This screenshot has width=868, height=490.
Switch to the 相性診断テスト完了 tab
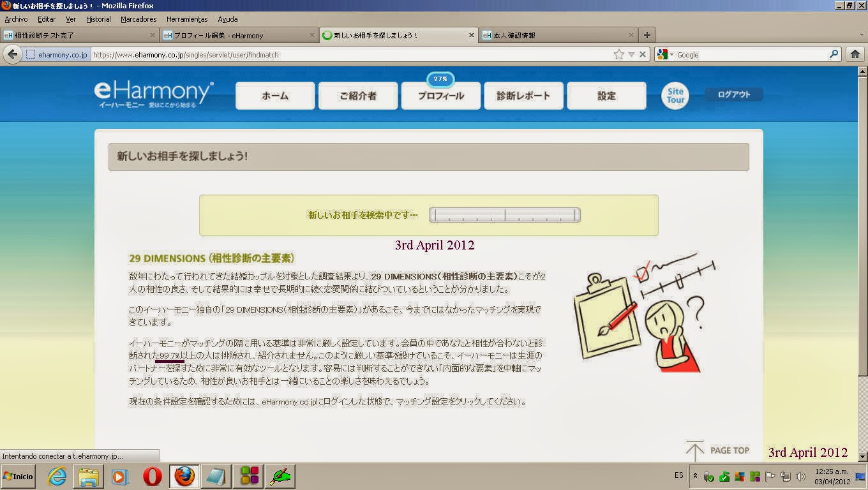[80, 35]
